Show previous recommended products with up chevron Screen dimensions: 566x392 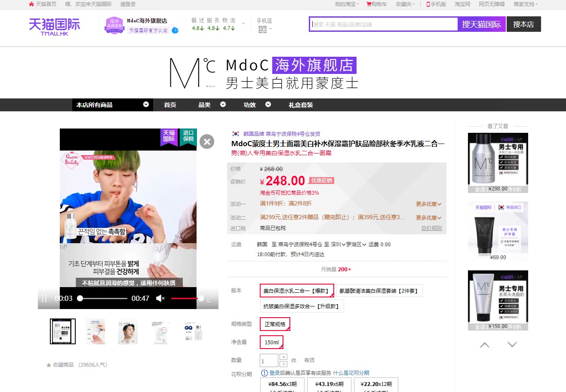click(485, 345)
